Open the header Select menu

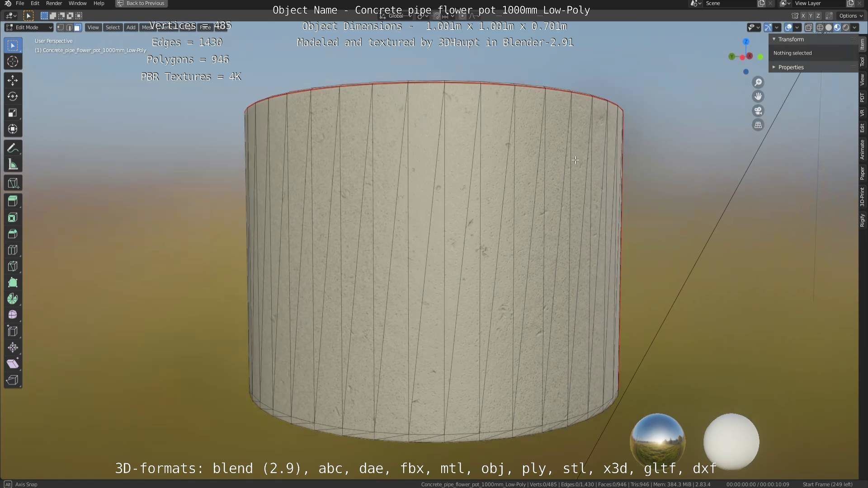[113, 28]
